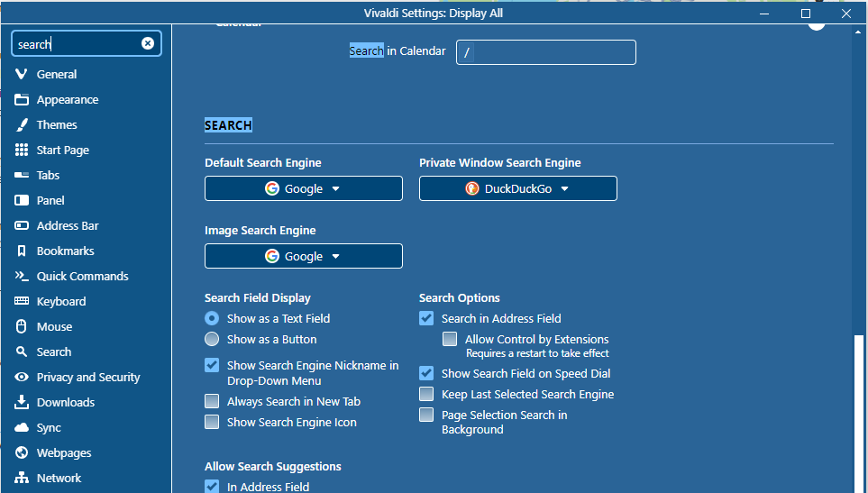Click the General V icon in sidebar

[21, 74]
